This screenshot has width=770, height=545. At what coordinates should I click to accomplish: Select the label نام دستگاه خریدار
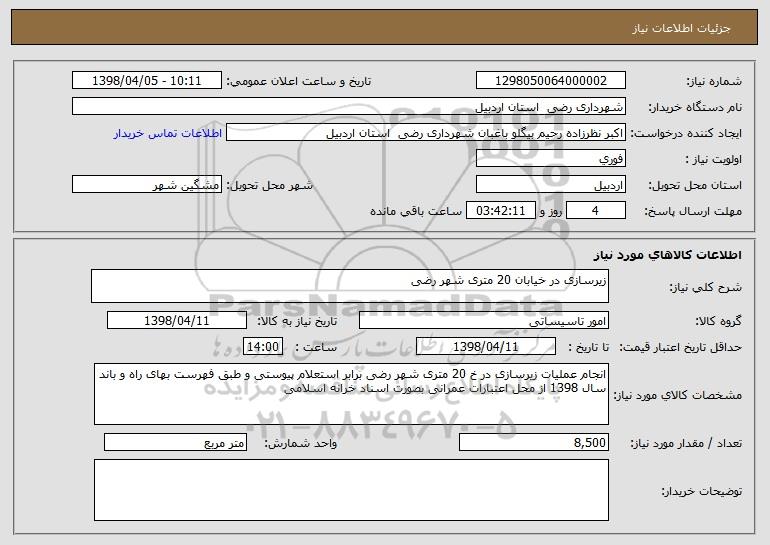tap(695, 107)
